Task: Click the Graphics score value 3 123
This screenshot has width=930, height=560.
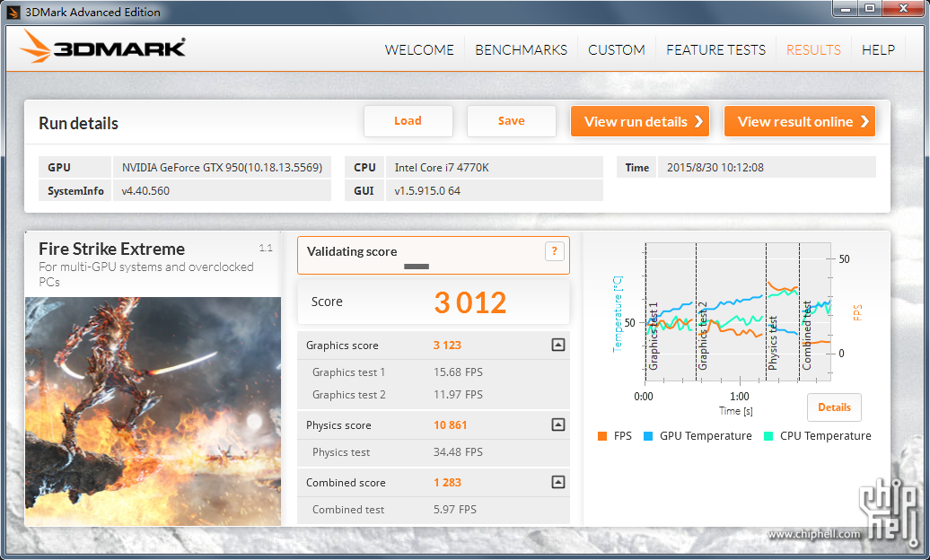Action: 447,346
